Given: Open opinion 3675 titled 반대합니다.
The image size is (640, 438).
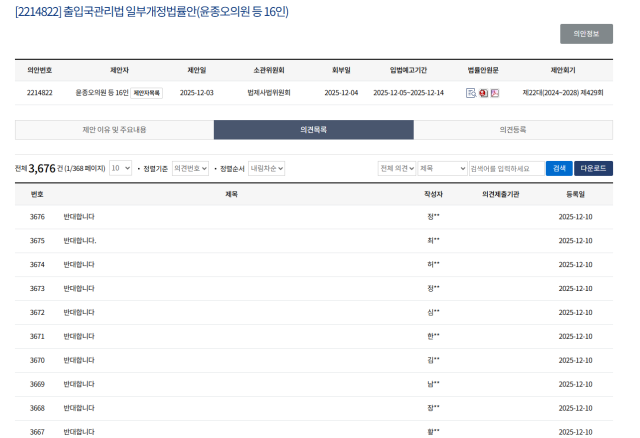Looking at the screenshot, I should [80, 241].
